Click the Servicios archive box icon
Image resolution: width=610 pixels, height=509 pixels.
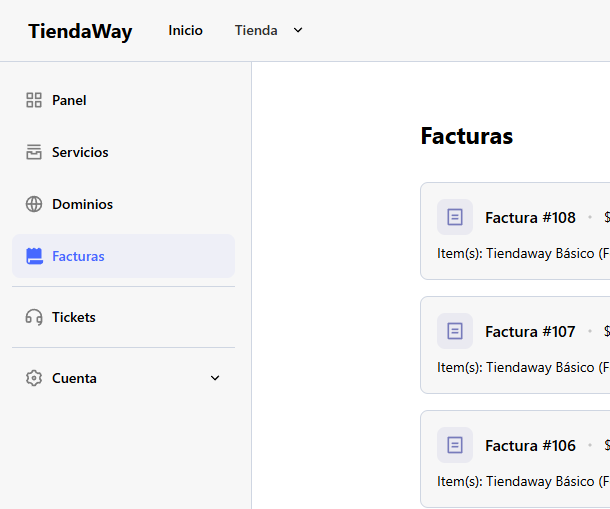pyautogui.click(x=34, y=152)
